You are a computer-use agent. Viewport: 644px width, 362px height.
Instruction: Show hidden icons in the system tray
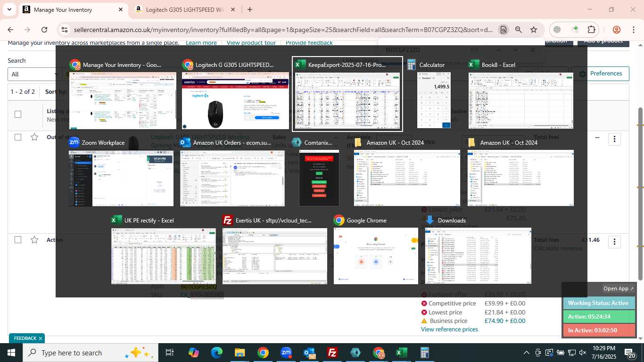pyautogui.click(x=527, y=353)
